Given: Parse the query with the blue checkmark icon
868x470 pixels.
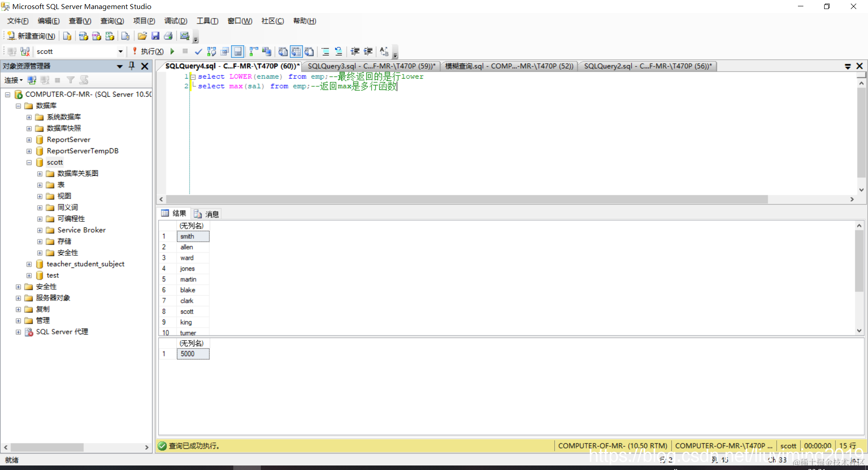Looking at the screenshot, I should [198, 52].
